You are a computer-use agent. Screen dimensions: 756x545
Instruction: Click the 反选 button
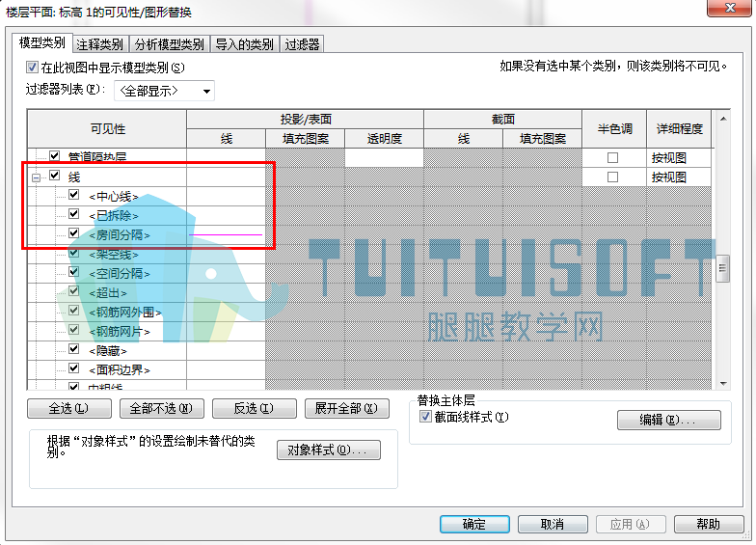tap(255, 409)
